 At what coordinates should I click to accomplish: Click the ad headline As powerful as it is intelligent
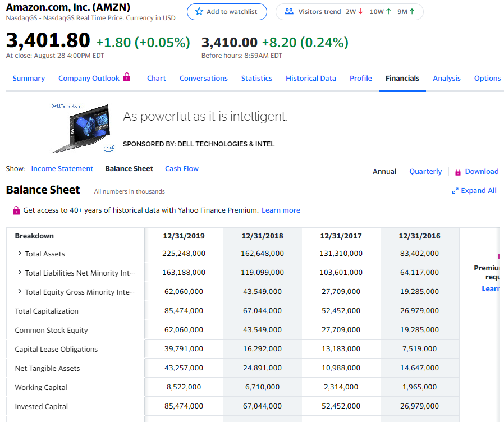205,116
